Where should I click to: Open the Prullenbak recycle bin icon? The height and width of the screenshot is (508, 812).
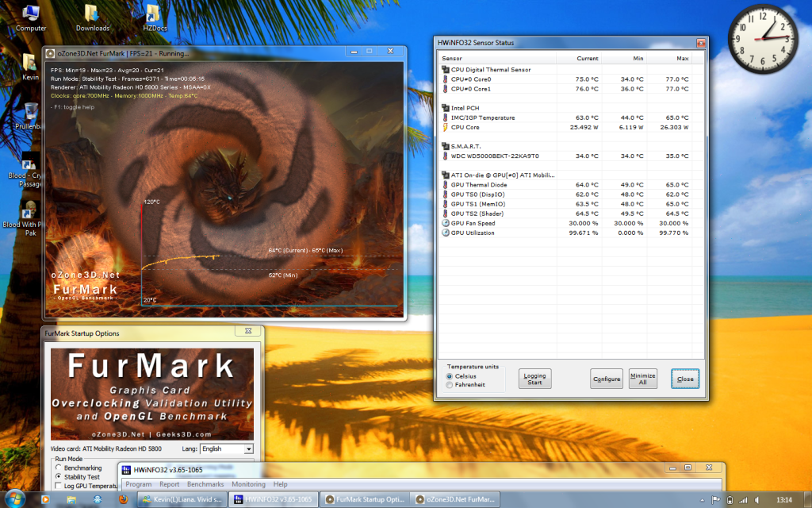(x=29, y=115)
